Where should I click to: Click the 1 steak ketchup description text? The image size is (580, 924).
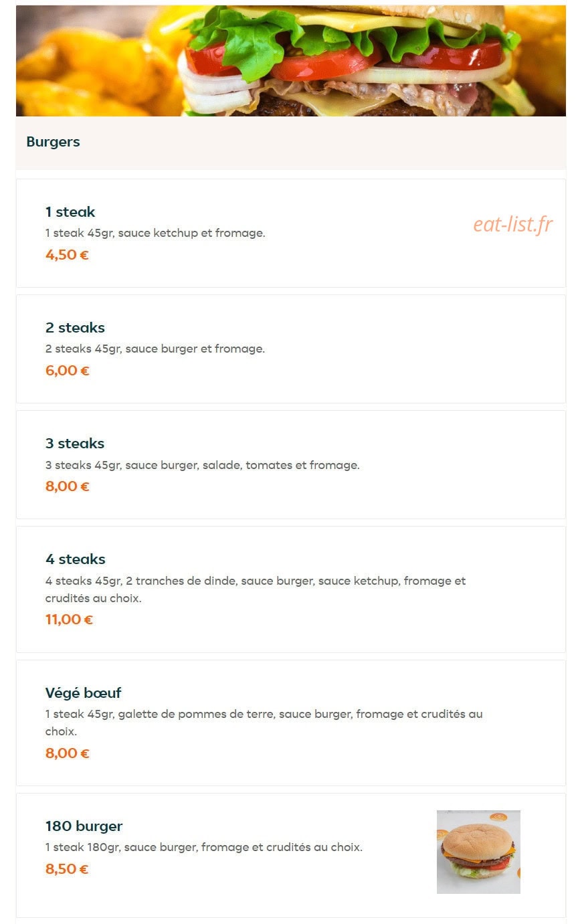155,234
